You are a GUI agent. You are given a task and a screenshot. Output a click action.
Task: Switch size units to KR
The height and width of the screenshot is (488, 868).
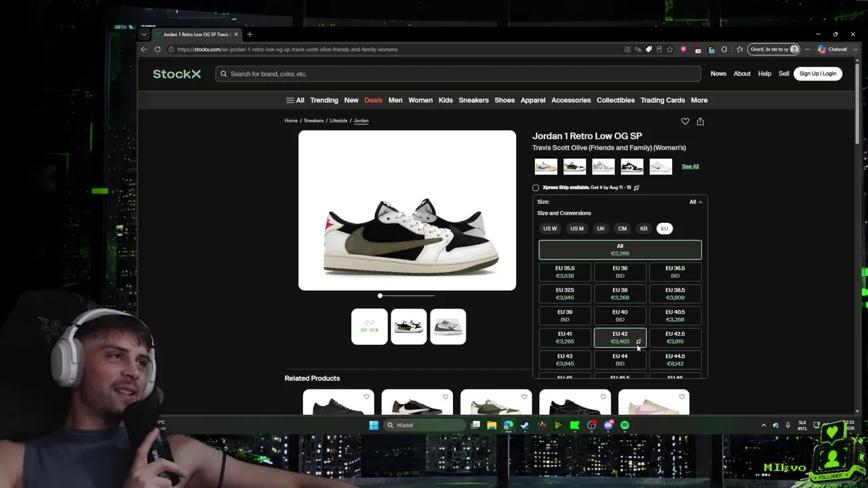644,228
